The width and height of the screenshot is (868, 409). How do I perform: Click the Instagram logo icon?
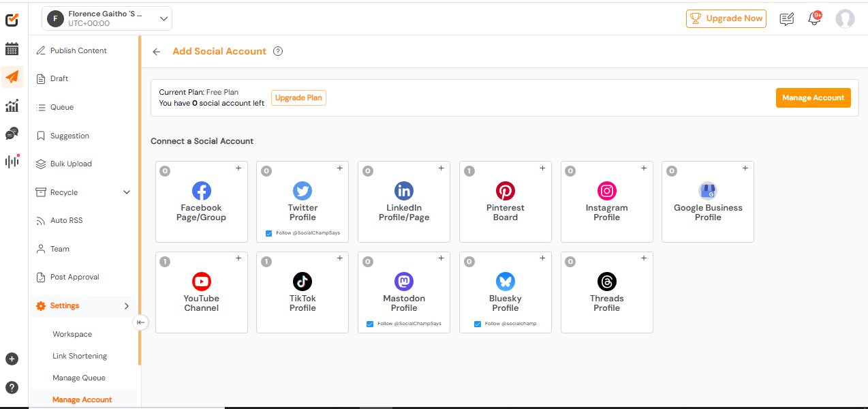(x=607, y=191)
